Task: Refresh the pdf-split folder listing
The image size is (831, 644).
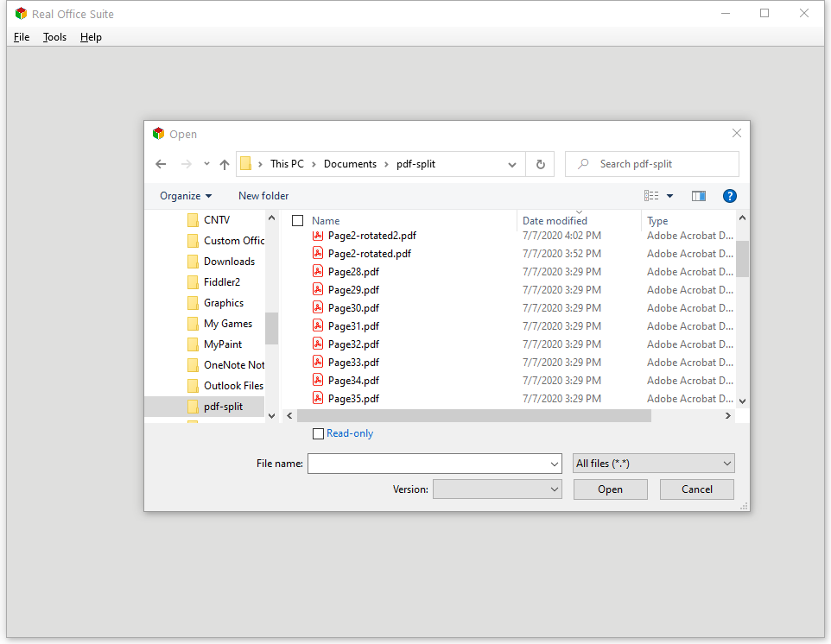Action: point(540,164)
